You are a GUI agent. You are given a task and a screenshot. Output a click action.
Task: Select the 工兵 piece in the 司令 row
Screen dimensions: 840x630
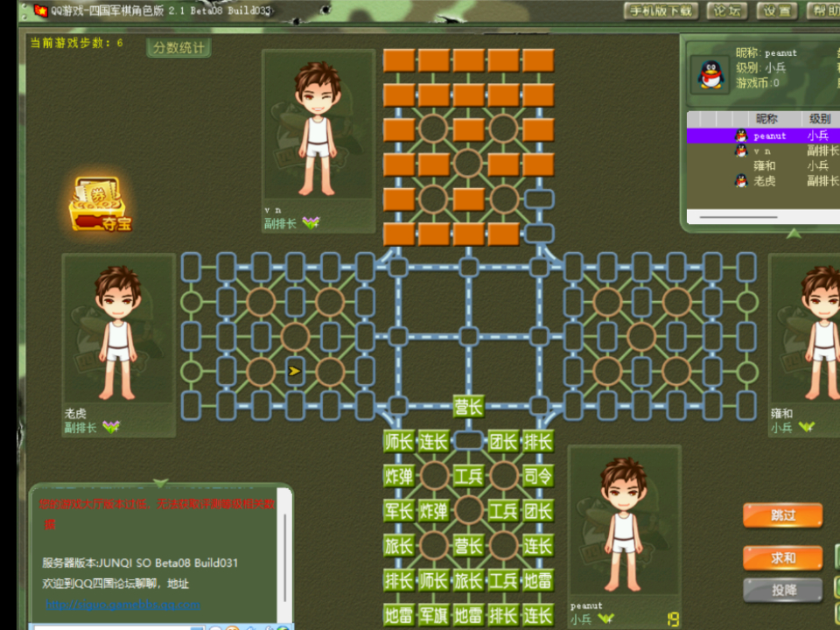coord(469,476)
